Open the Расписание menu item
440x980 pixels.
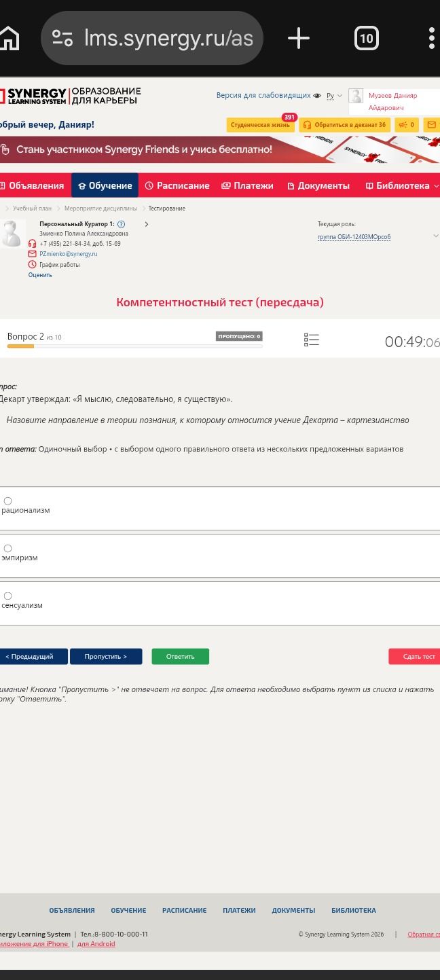pyautogui.click(x=177, y=185)
